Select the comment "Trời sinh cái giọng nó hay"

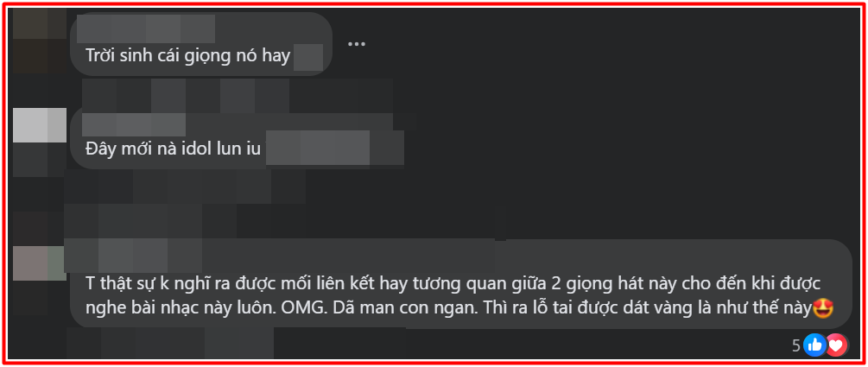[x=188, y=56]
